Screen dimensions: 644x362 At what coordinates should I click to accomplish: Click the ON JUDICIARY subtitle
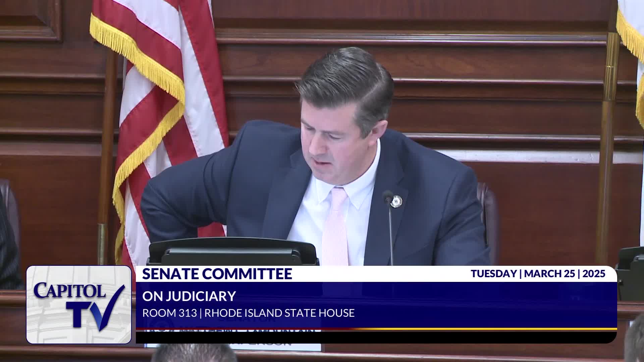189,296
